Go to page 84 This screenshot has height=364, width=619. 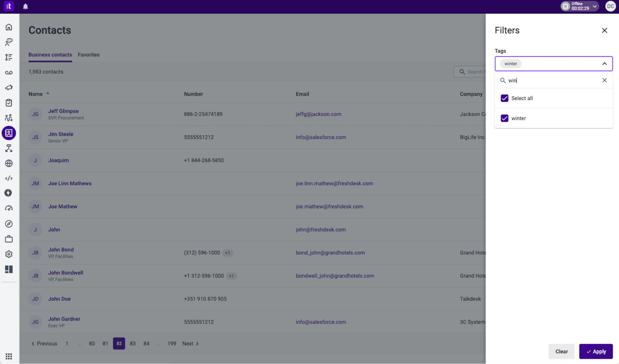[146, 344]
